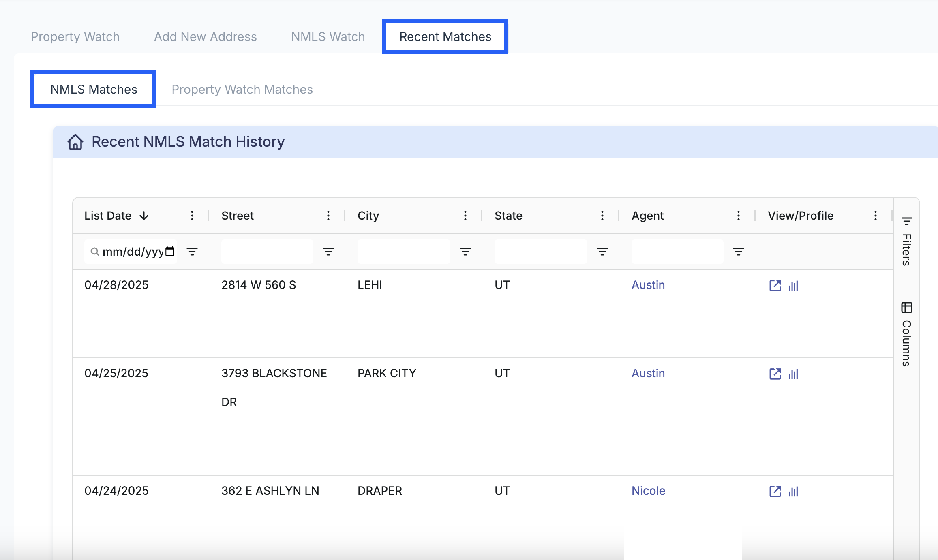Select street cell 362 E ASHLYN LN

coord(270,491)
